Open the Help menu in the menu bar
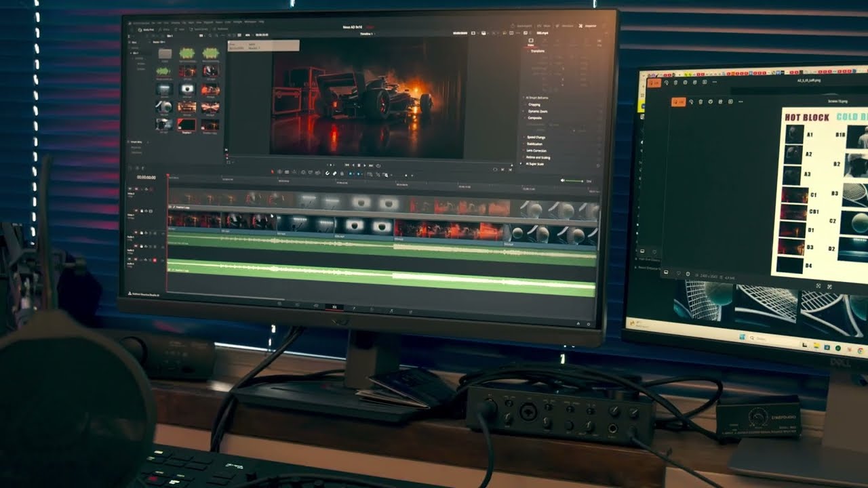Image resolution: width=868 pixels, height=488 pixels. pos(261,22)
